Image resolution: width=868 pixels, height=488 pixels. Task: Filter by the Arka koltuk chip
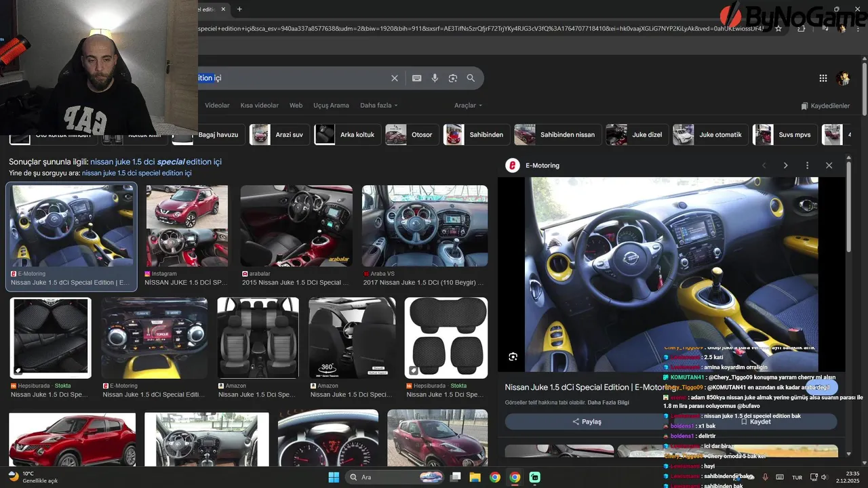[x=347, y=135]
